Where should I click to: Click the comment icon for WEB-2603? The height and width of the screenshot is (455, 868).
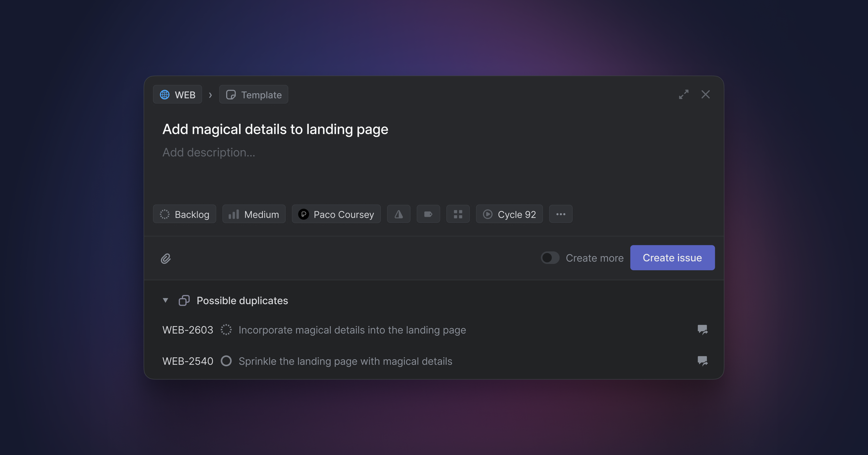click(702, 330)
